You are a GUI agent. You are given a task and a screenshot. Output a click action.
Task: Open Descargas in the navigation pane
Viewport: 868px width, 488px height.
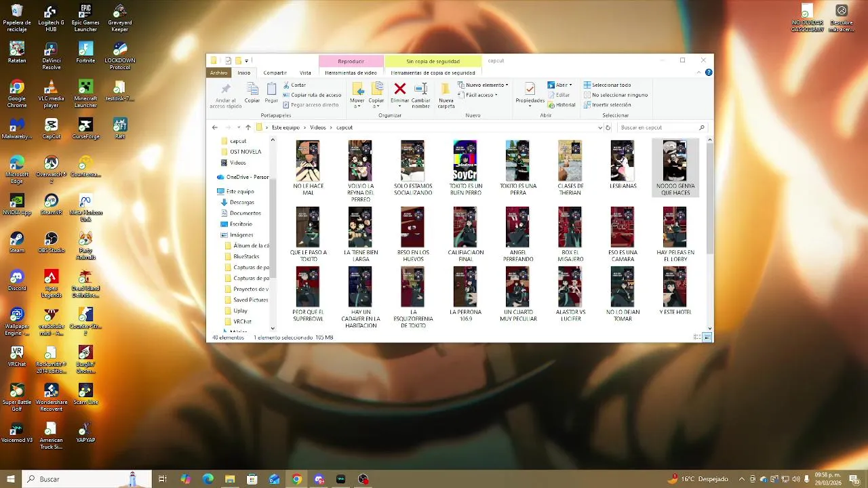point(241,202)
